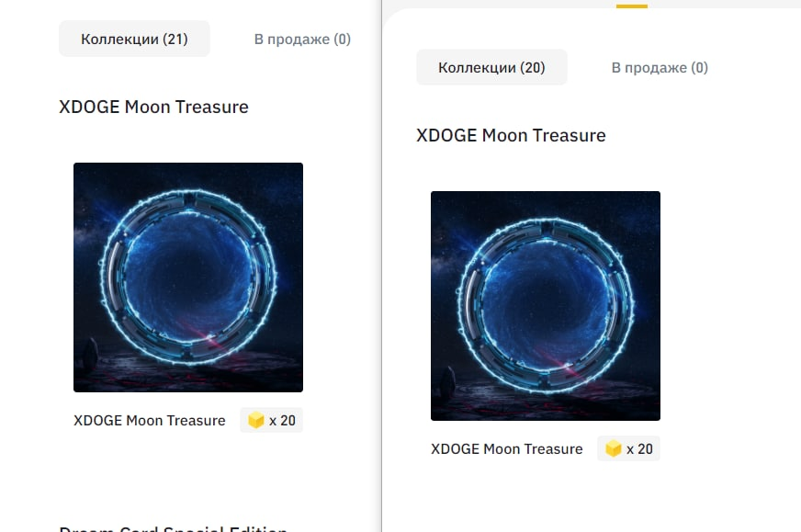Click the vertical divider between the two panes
Screen dimensions: 801x532
(381, 266)
